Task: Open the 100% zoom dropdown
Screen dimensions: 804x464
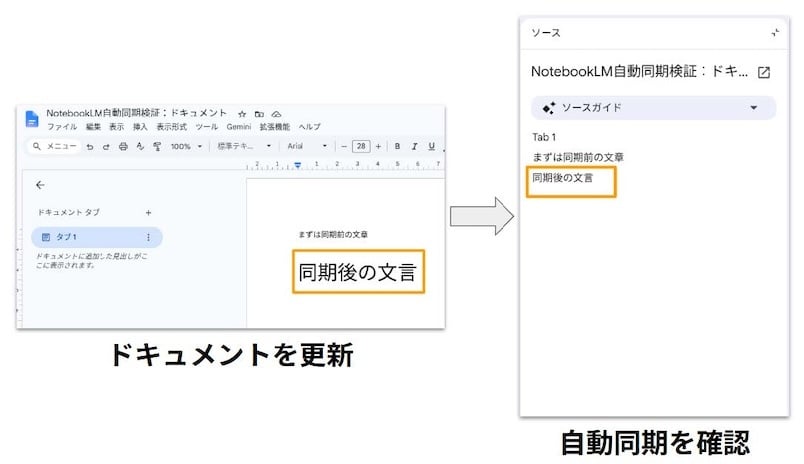Action: tap(186, 147)
